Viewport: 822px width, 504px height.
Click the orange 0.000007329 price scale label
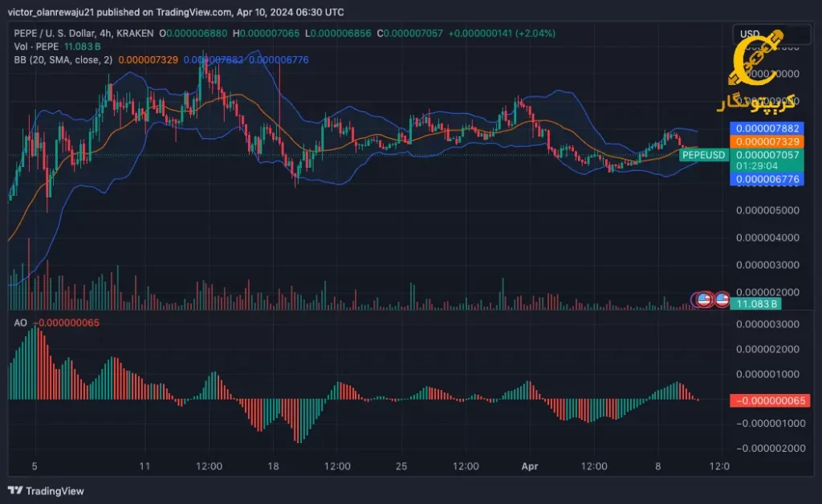(767, 142)
